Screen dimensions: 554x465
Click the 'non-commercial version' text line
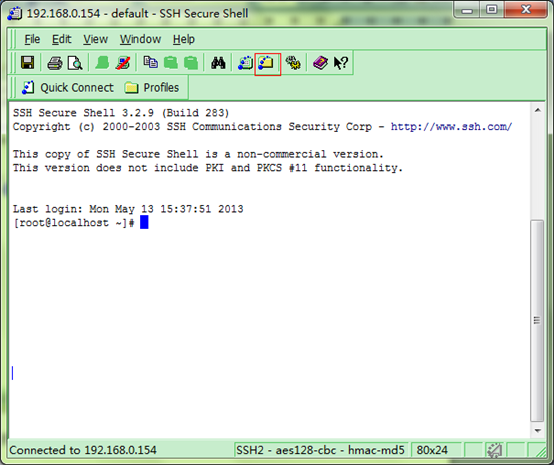coord(198,154)
